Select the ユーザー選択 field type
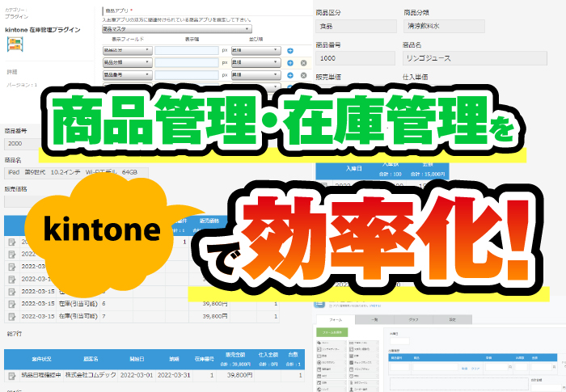Image resolution: width=566 pixels, height=392 pixels. pos(364,390)
